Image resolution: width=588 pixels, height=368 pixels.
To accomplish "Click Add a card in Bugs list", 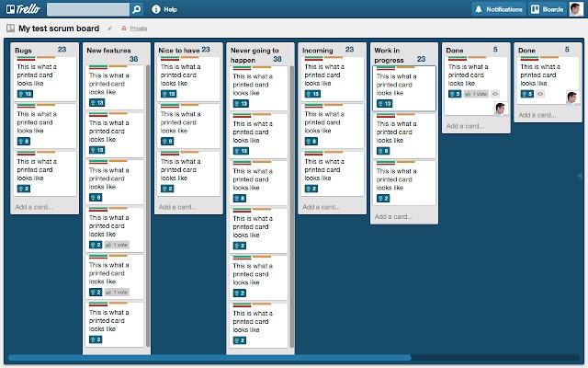I will tap(34, 207).
